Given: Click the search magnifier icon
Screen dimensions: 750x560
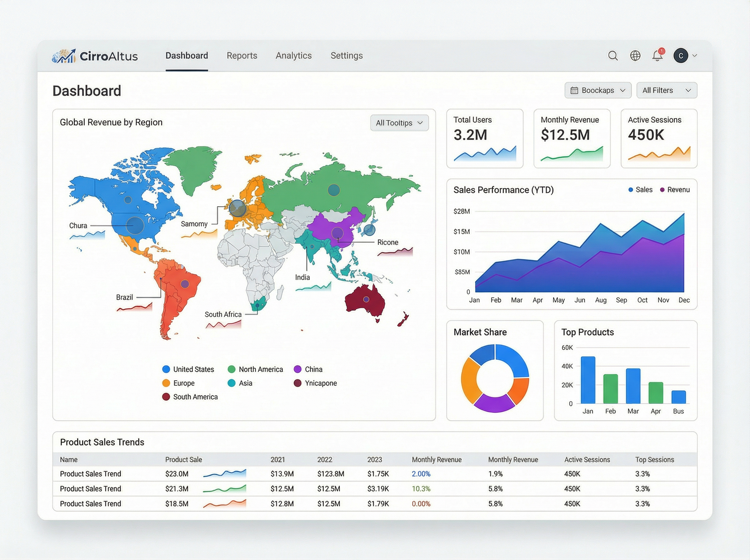Looking at the screenshot, I should (x=613, y=56).
